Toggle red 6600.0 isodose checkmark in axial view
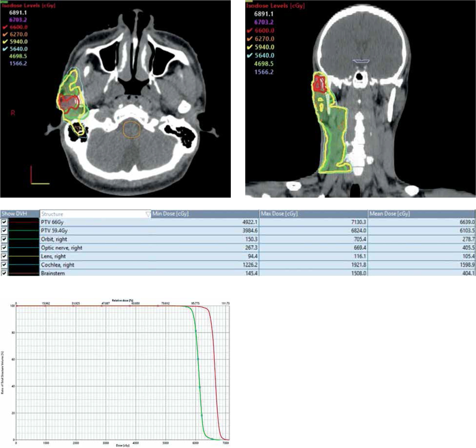This screenshot has height=448, width=476. tap(5, 27)
